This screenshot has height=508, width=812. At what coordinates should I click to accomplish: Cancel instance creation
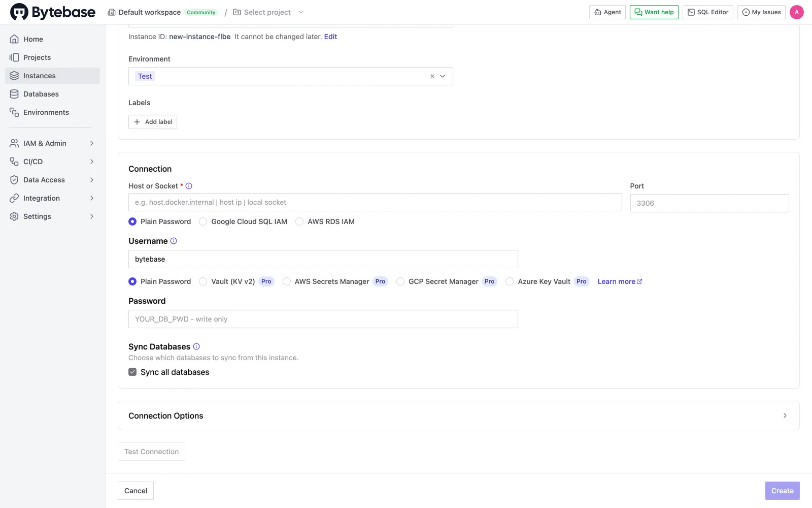pyautogui.click(x=136, y=491)
